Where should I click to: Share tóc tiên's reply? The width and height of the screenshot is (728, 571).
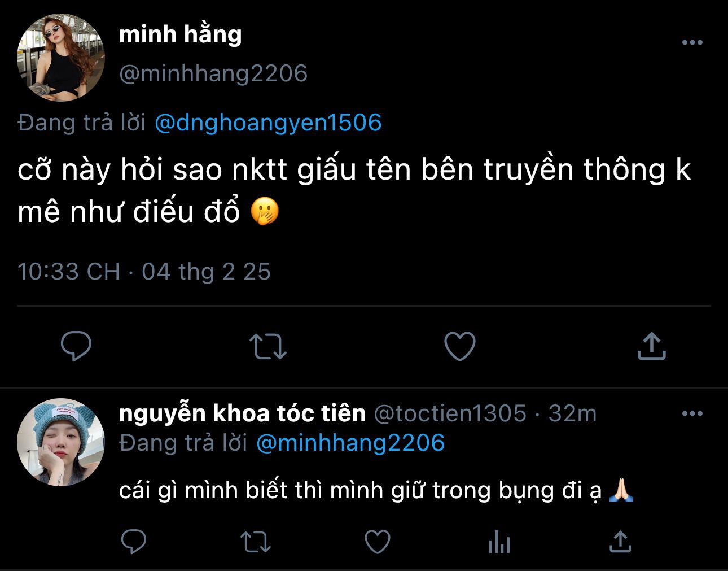(x=620, y=542)
